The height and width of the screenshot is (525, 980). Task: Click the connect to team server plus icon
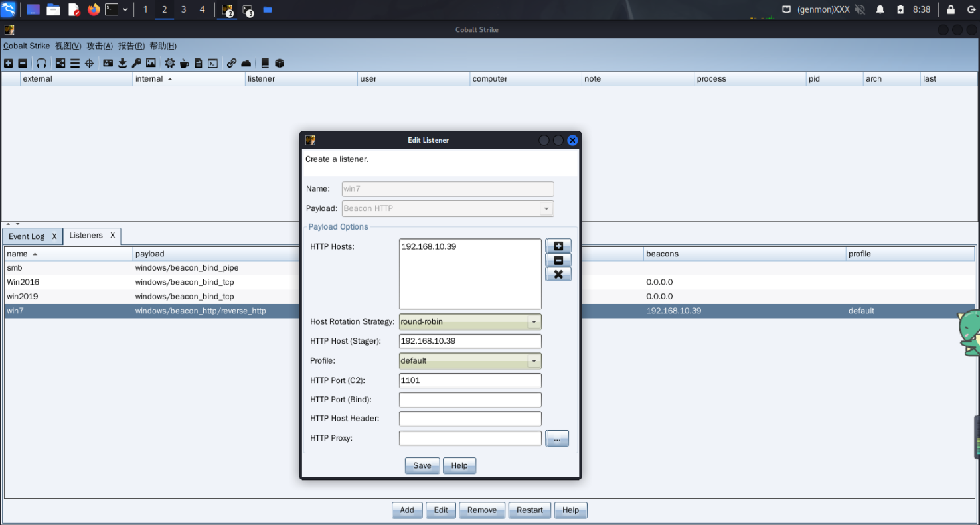(x=9, y=63)
